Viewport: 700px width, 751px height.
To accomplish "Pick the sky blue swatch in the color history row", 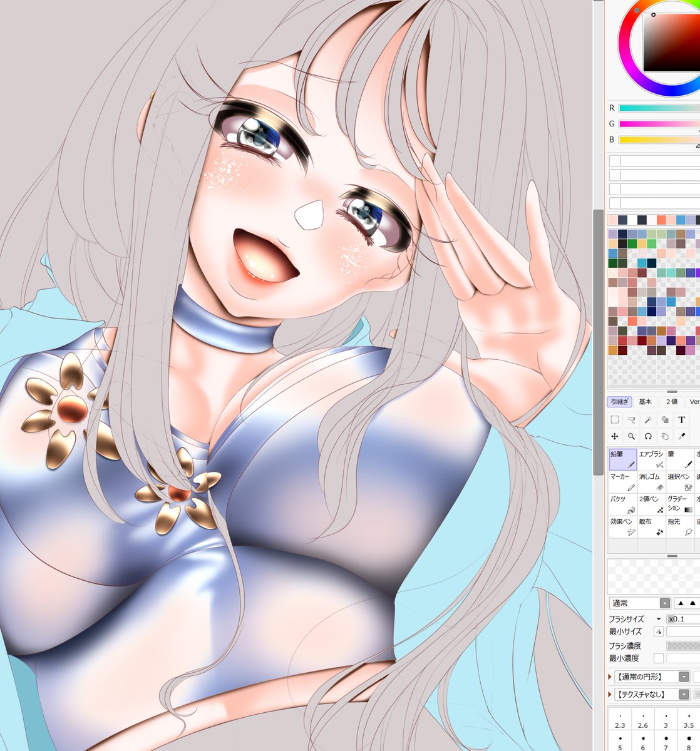I will pos(680,220).
